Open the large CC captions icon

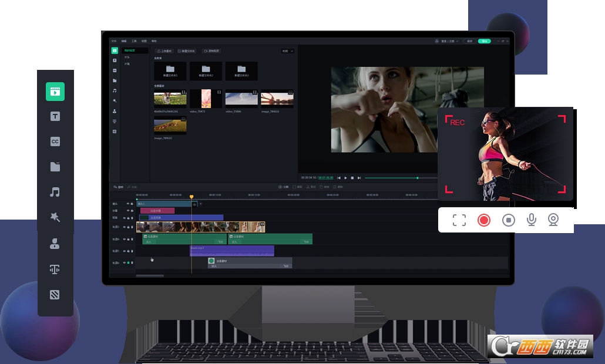click(55, 141)
